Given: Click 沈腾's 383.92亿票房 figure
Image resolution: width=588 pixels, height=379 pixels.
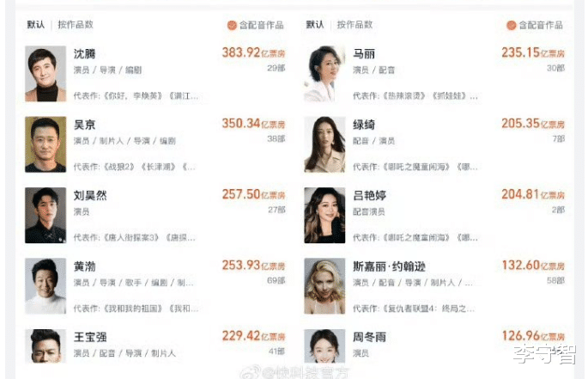Looking at the screenshot, I should tap(253, 53).
